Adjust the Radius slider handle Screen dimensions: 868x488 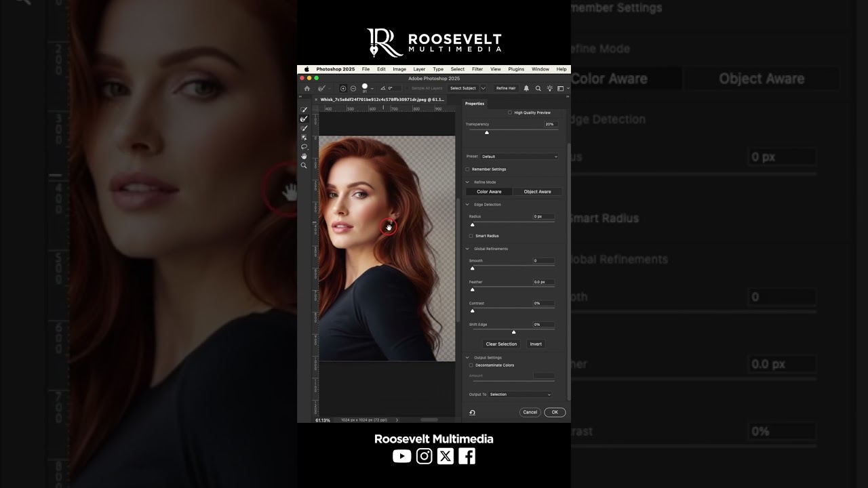(x=473, y=225)
